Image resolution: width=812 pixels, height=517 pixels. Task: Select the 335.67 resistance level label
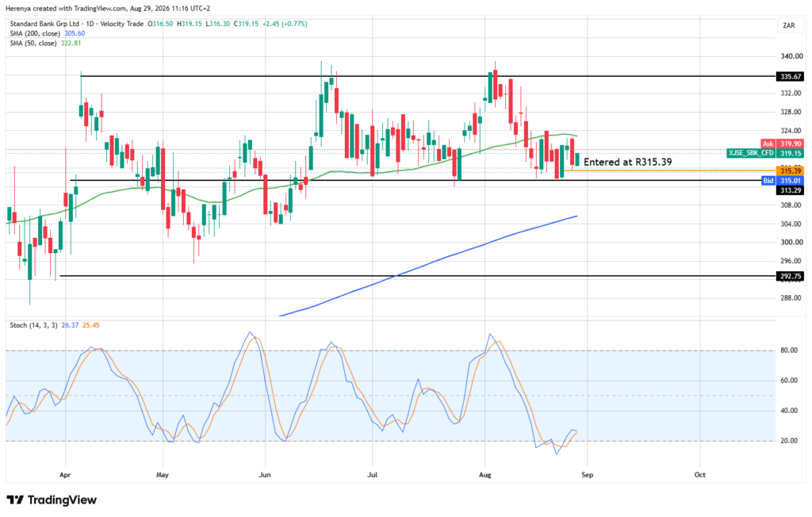click(791, 77)
